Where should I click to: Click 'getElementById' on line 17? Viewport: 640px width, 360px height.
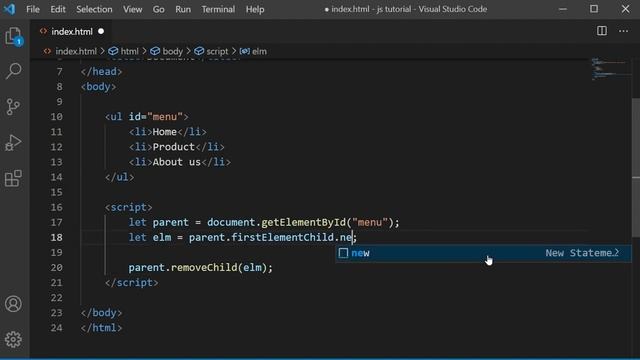pyautogui.click(x=303, y=222)
